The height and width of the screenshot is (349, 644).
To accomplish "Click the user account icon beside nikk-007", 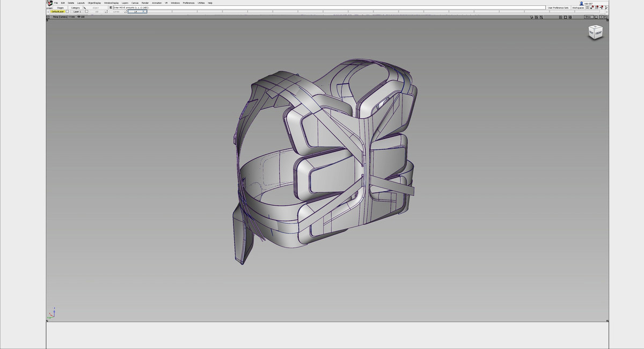I will (x=581, y=3).
